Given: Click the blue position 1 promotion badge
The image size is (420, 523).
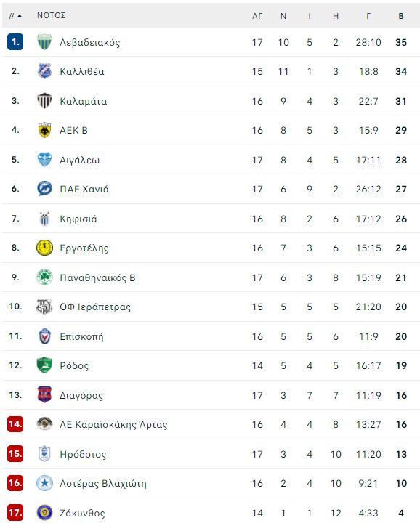Looking at the screenshot, I should (x=15, y=42).
